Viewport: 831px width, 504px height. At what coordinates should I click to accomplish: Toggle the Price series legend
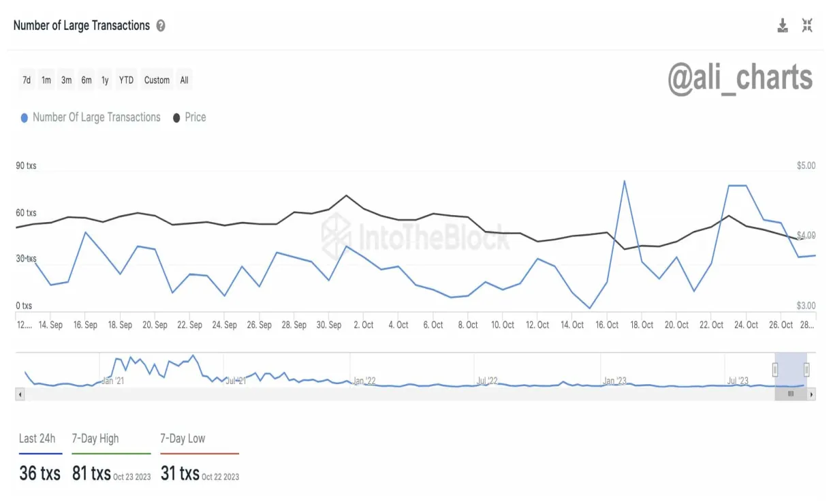click(189, 117)
